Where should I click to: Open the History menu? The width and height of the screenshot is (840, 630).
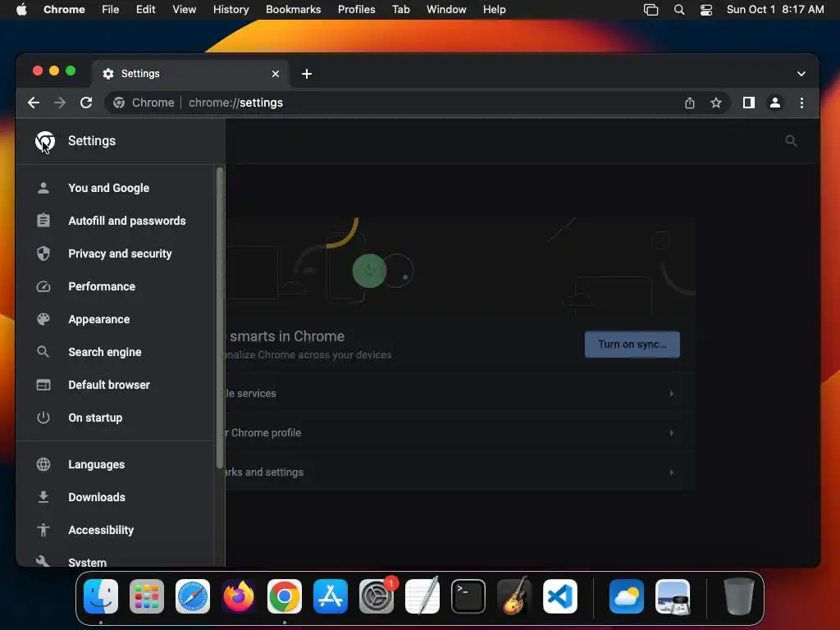231,10
